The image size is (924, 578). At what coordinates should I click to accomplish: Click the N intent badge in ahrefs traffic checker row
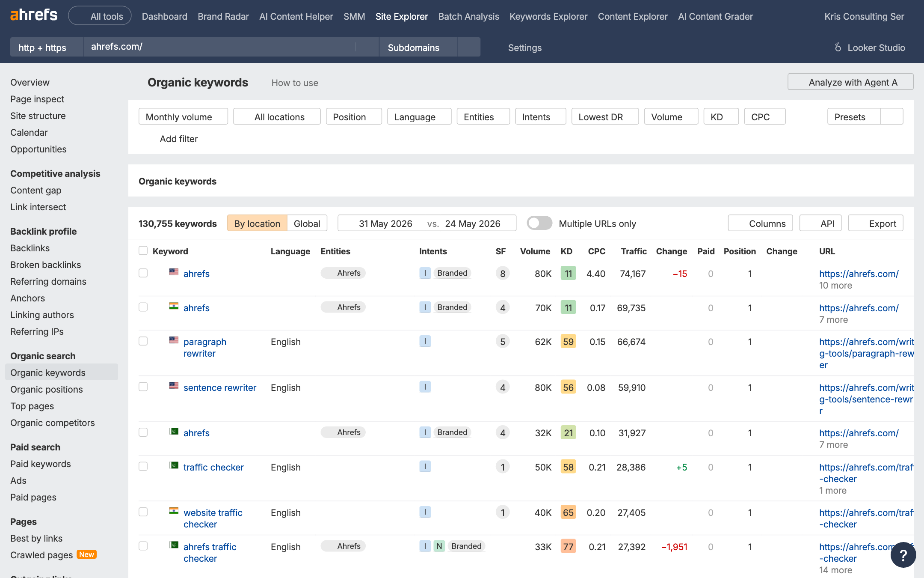click(x=439, y=546)
